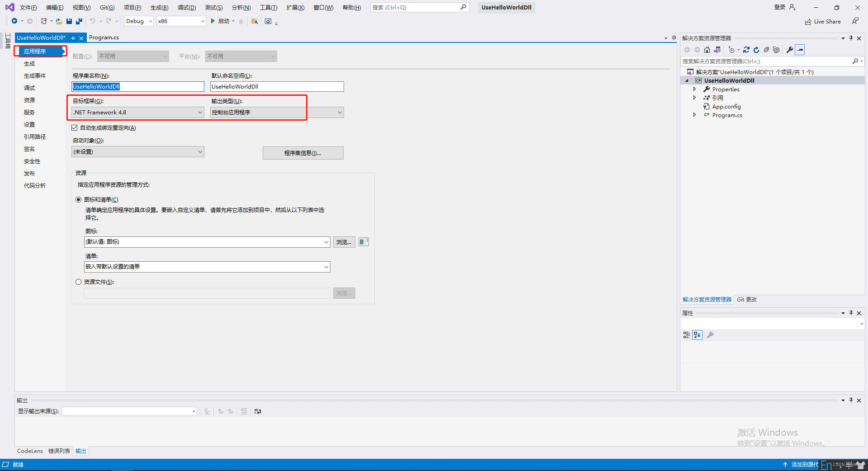This screenshot has width=868, height=471.
Task: Collapse the UseHelloWorldDll project node
Action: 687,80
